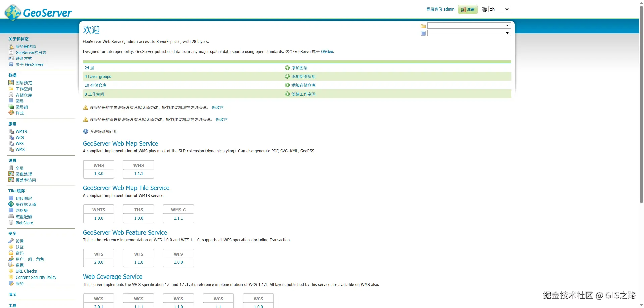Open 认证 authentication settings
644x308 pixels.
click(20, 247)
